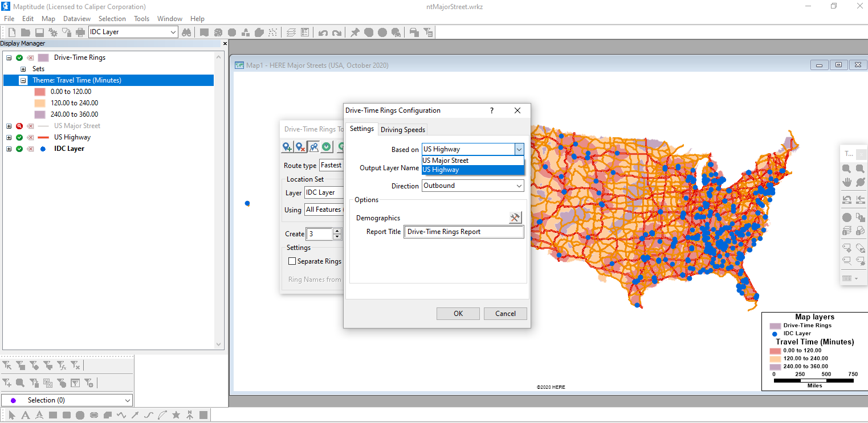
Task: Click the star symbol drawing tool
Action: click(176, 415)
